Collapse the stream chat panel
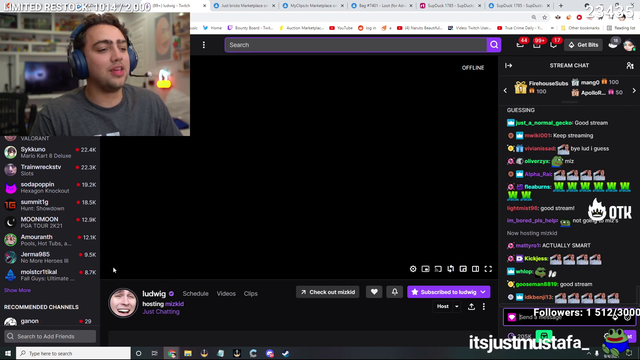The height and width of the screenshot is (360, 640). (509, 65)
